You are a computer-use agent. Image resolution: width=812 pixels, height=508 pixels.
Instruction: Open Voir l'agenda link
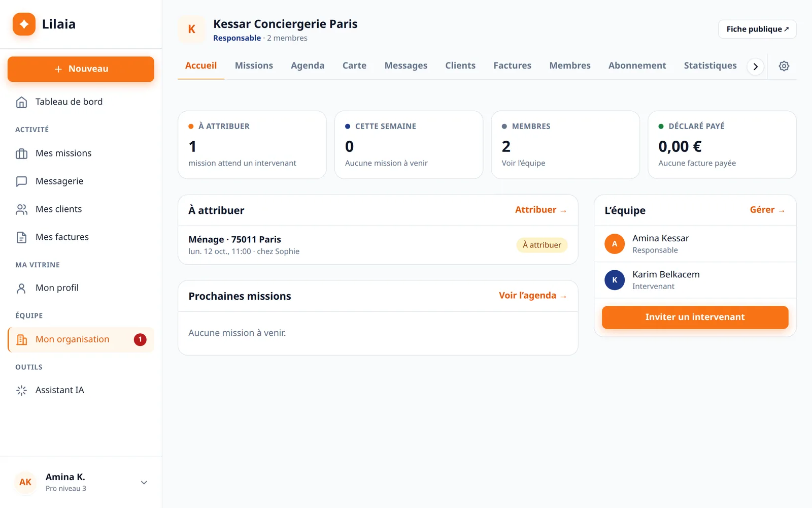tap(533, 296)
